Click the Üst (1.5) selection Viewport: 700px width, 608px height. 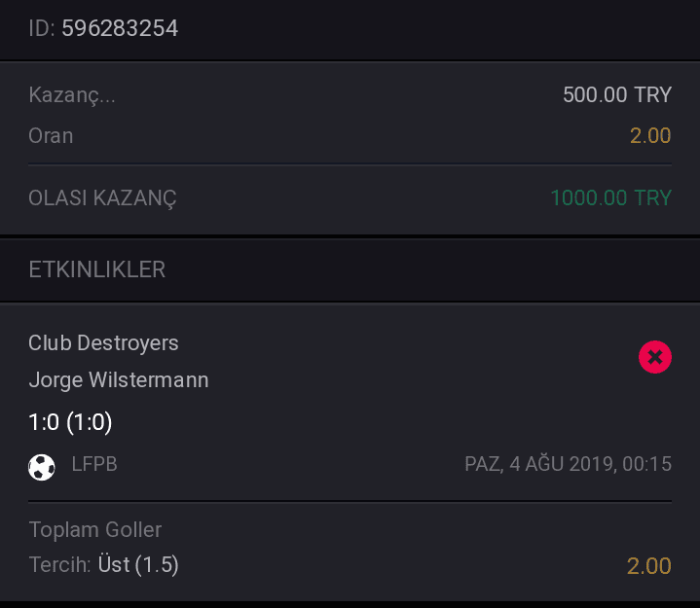pos(138,565)
